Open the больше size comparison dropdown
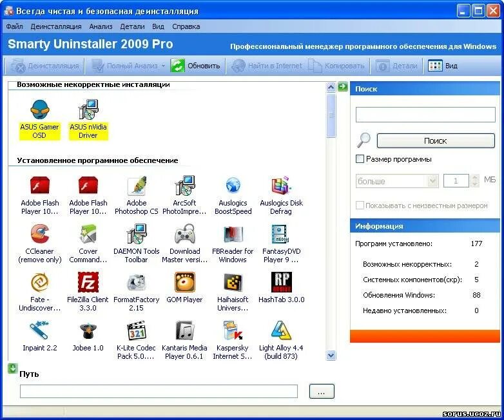 [432, 181]
